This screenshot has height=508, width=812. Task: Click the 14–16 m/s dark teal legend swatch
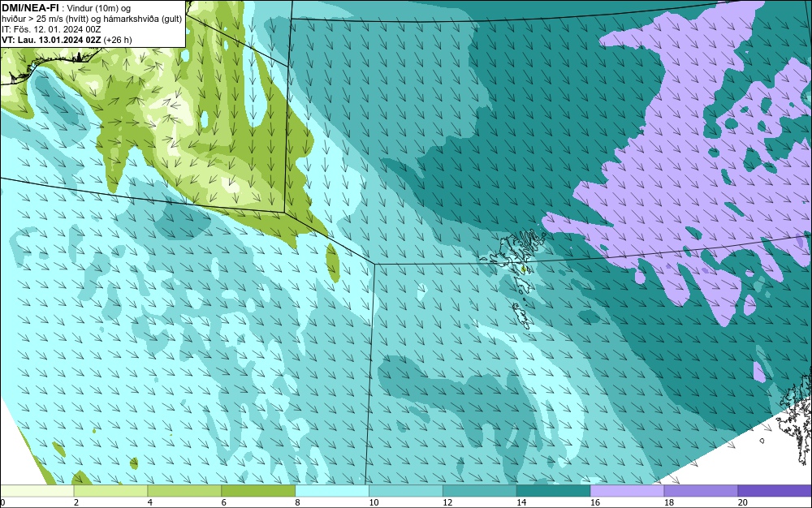click(554, 490)
